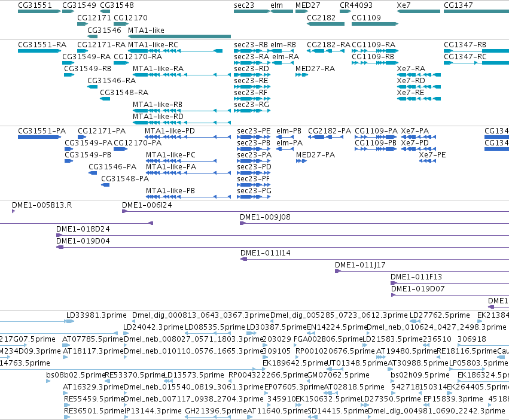The image size is (509, 420).
Task: Click the sec23 gene label
Action: pyautogui.click(x=244, y=5)
